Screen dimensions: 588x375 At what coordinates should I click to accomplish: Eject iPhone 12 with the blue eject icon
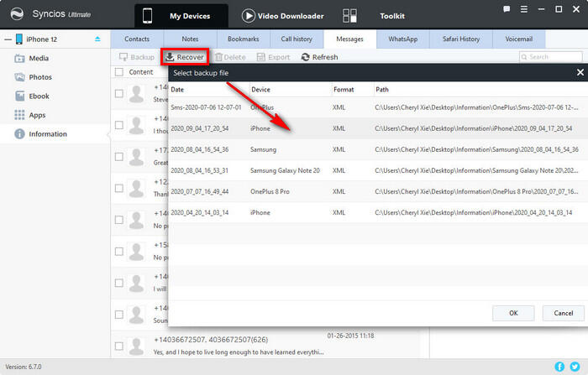pos(97,39)
